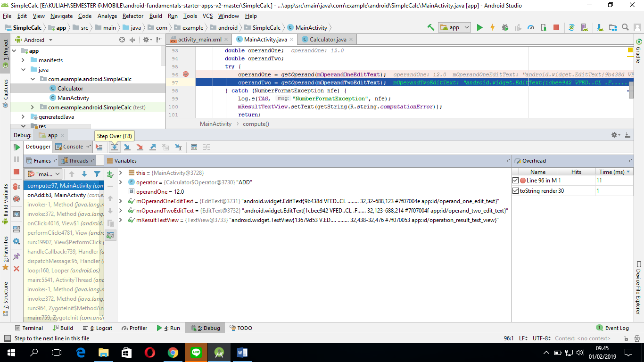Open the Android Profiler gauge icon
644x362 pixels.
531,27
